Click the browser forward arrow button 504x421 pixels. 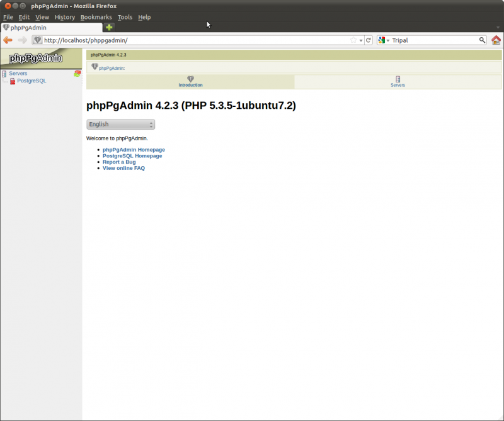pos(22,40)
